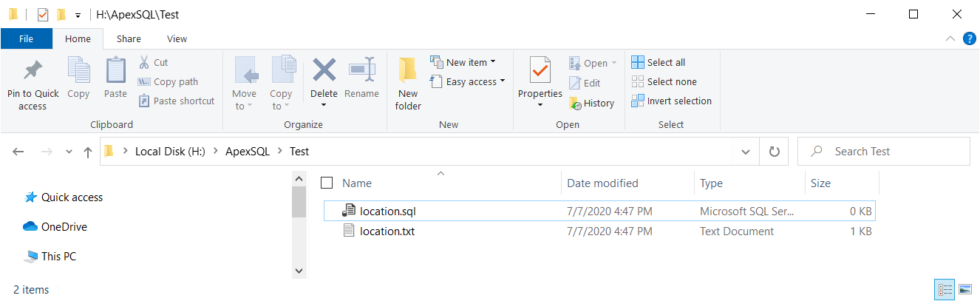Screen dimensions: 980x301
Task: Click the navigation pane scrollbar down arrow
Action: coord(299,271)
